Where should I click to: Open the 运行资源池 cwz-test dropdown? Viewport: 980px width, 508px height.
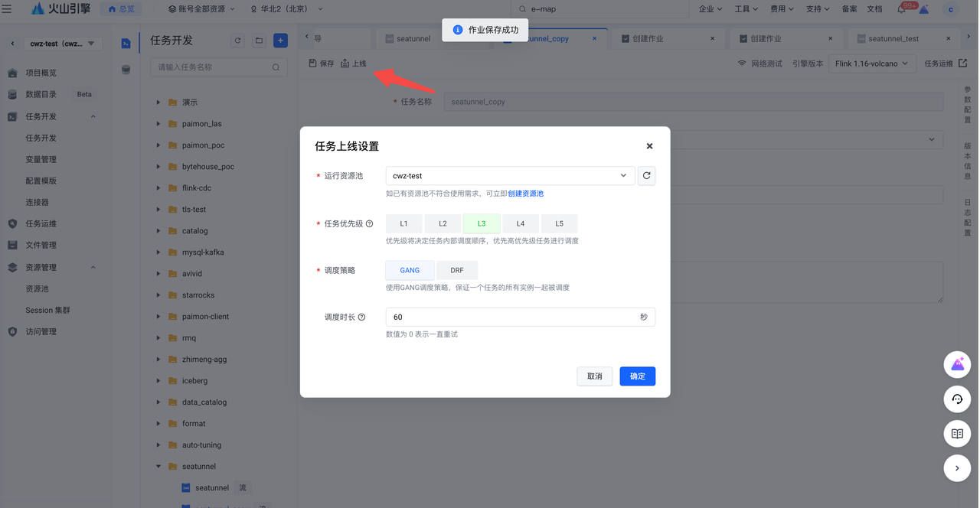coord(510,176)
